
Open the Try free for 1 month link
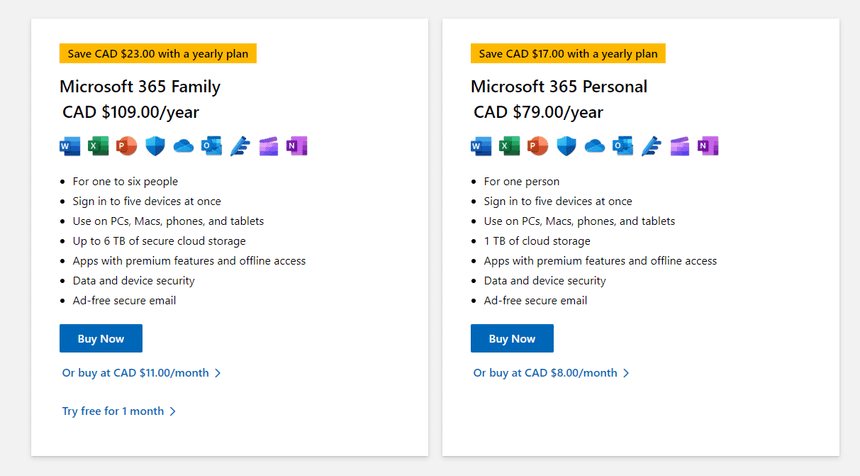pyautogui.click(x=113, y=411)
